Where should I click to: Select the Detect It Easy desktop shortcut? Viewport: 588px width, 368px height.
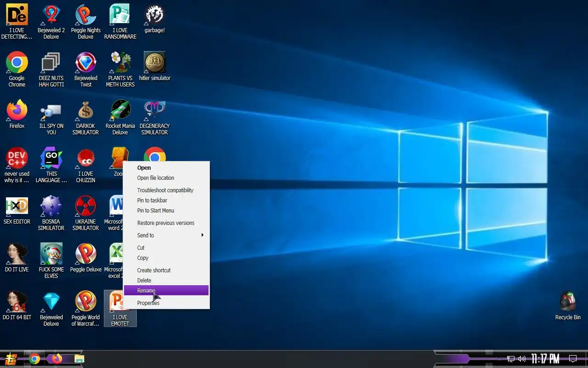[x=17, y=21]
